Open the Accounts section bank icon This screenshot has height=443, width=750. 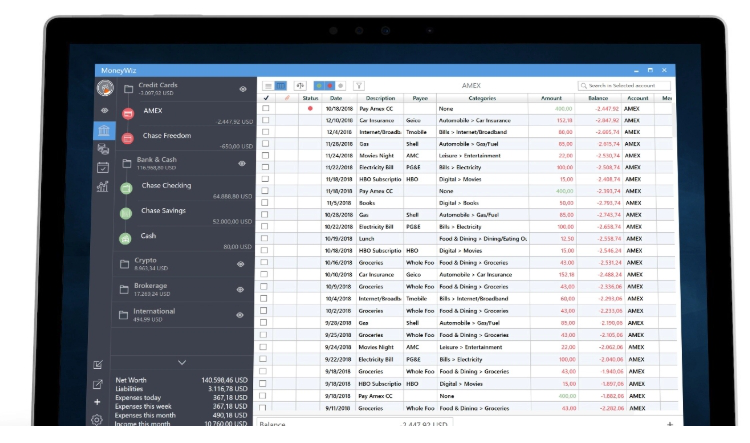(104, 130)
